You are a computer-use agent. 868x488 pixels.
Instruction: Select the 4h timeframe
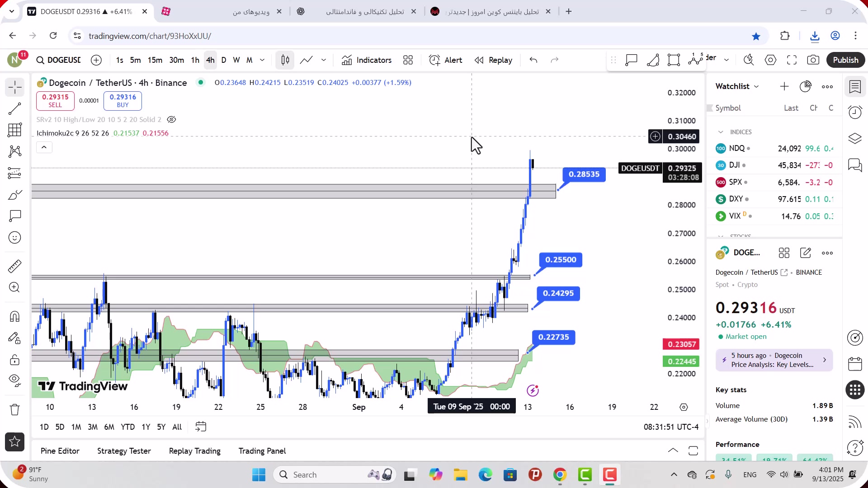(210, 60)
